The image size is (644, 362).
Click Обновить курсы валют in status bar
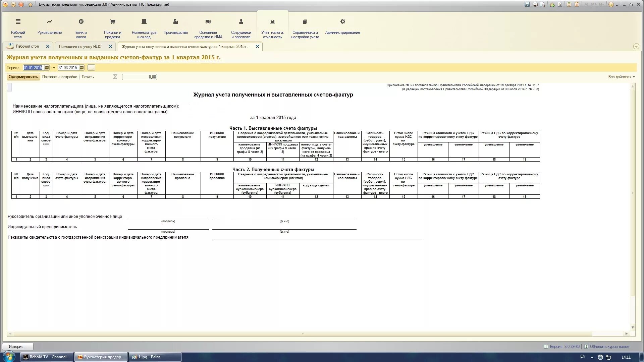(x=609, y=347)
